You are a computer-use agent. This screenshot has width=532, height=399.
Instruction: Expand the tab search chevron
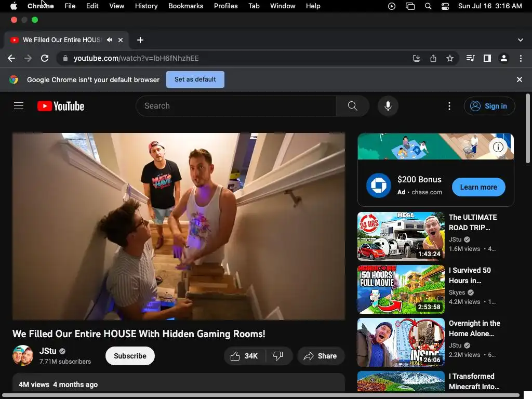[520, 40]
